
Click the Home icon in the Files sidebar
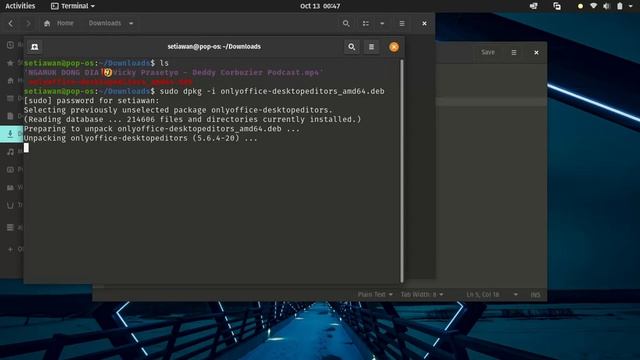click(11, 80)
